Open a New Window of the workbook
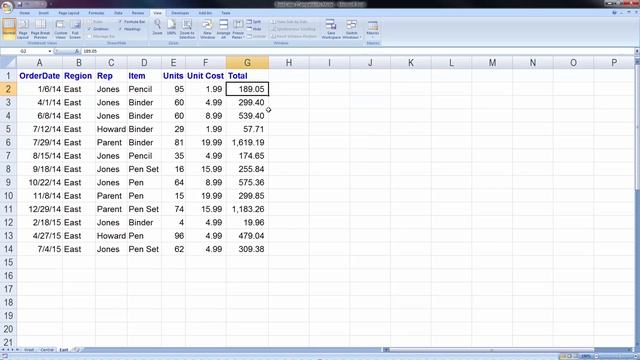This screenshot has height=360, width=640. [207, 29]
